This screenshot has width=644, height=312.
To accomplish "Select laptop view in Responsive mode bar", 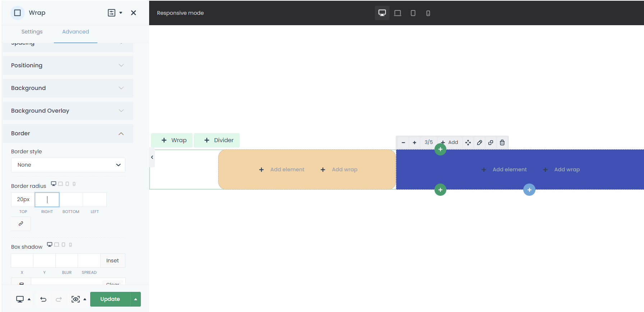I will tap(397, 13).
